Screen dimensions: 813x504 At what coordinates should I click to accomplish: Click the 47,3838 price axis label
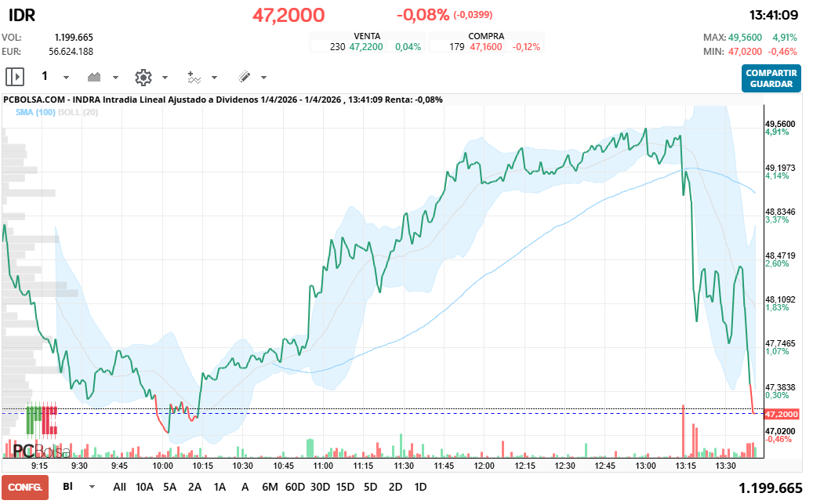780,387
